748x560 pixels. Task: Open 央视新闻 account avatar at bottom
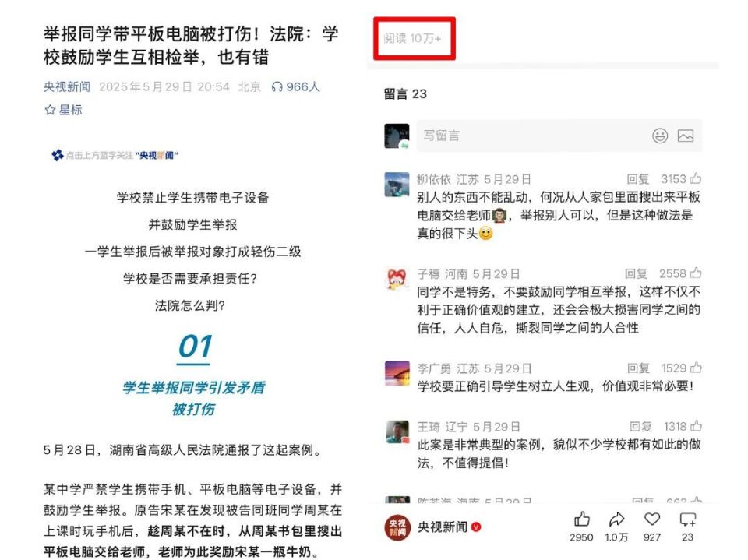click(397, 527)
